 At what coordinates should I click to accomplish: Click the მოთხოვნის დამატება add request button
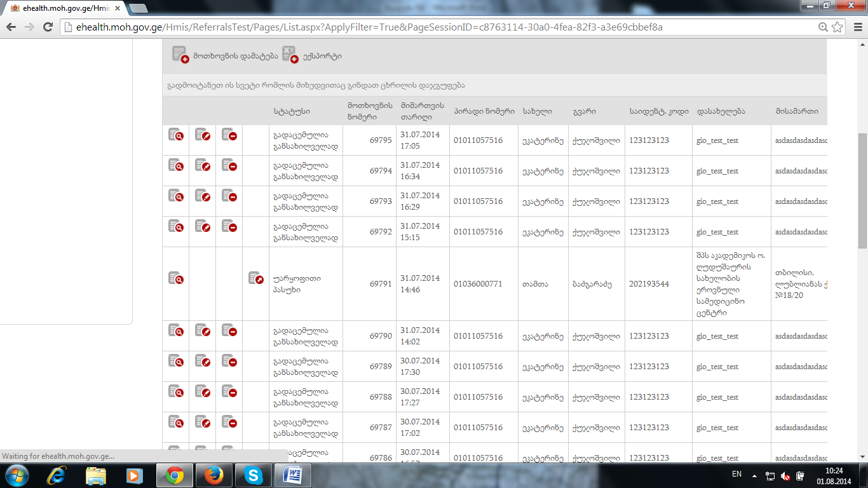[x=226, y=55]
